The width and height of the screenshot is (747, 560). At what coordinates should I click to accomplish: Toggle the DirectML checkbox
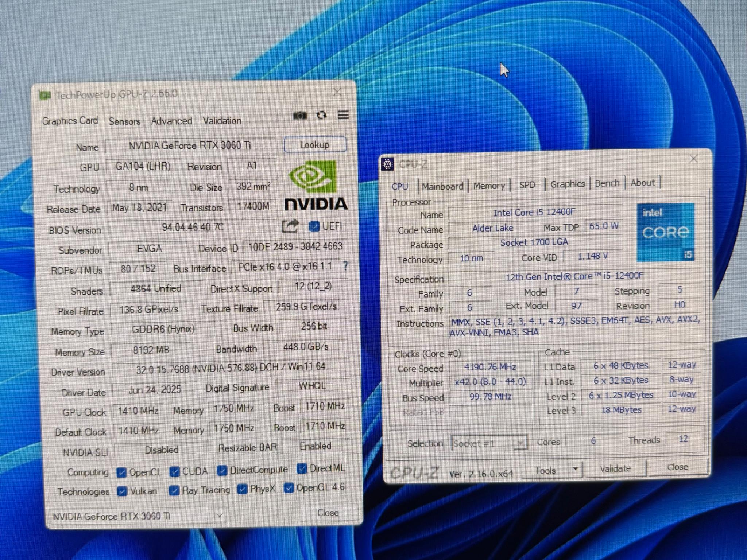[301, 468]
